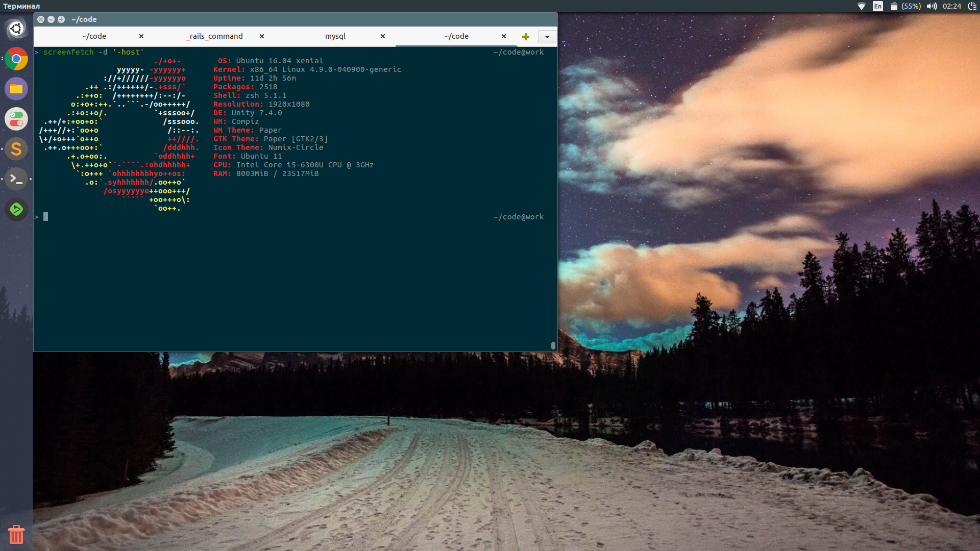980x551 pixels.
Task: Open the green arrow app dock icon
Action: [x=16, y=209]
